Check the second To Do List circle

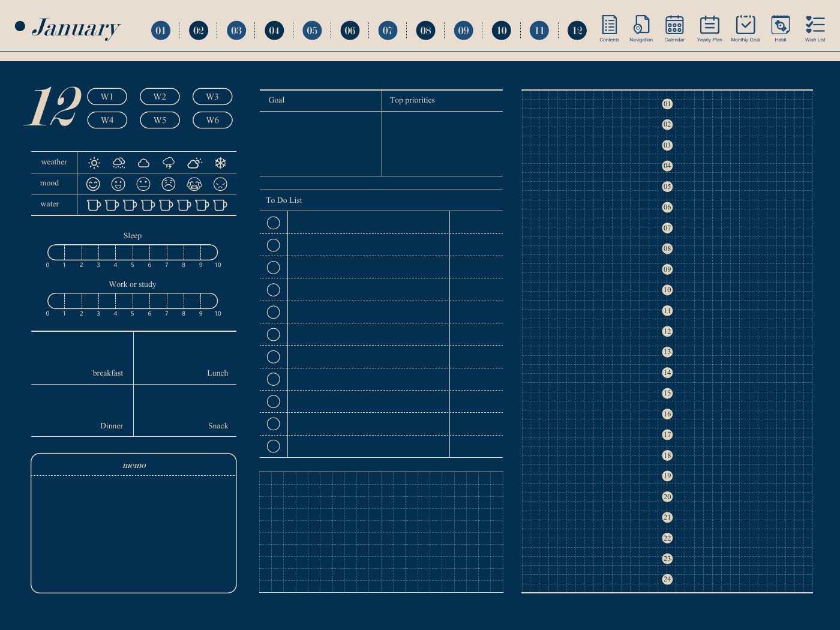[x=273, y=245]
